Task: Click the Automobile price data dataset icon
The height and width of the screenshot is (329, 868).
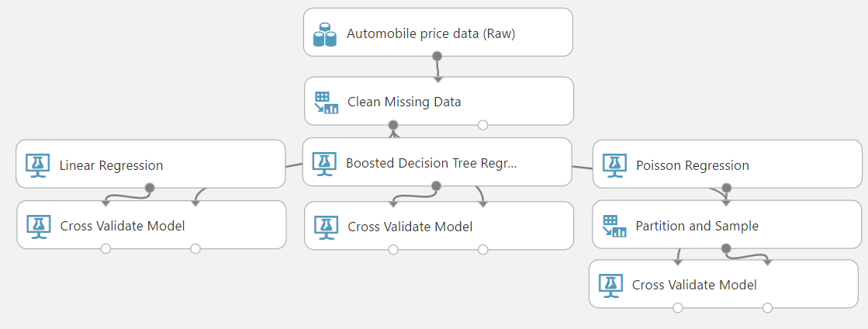Action: [325, 34]
